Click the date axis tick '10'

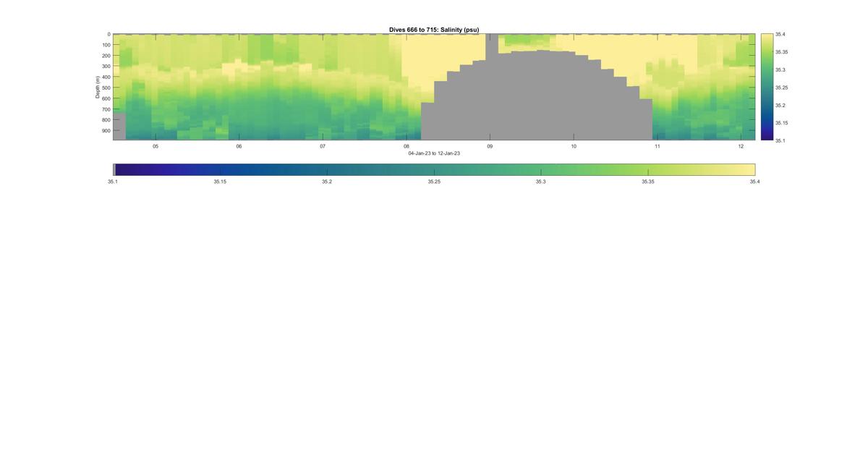(x=574, y=146)
